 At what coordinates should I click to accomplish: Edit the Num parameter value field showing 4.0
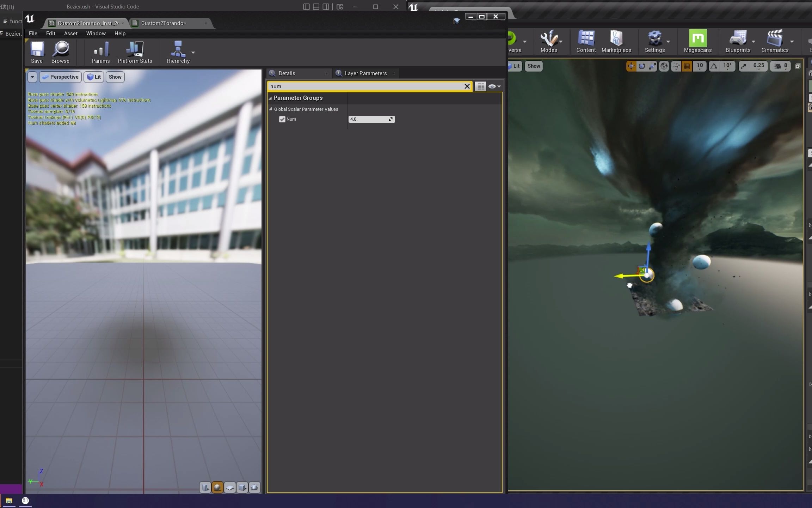point(367,119)
